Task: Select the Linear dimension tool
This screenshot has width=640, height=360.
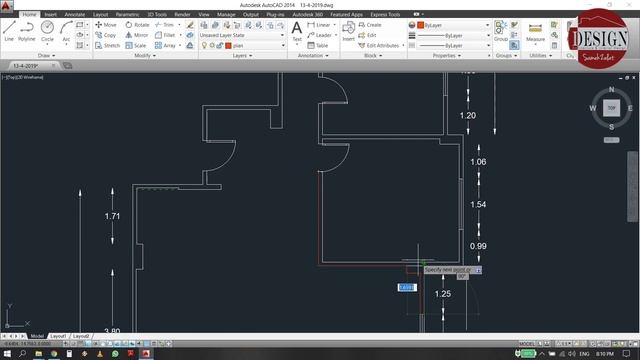Action: 319,25
